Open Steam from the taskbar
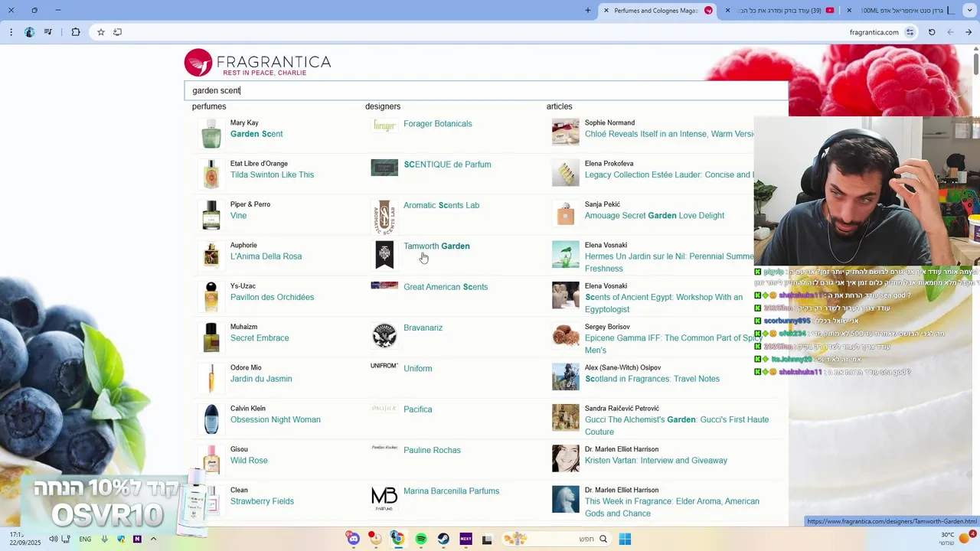 click(443, 539)
